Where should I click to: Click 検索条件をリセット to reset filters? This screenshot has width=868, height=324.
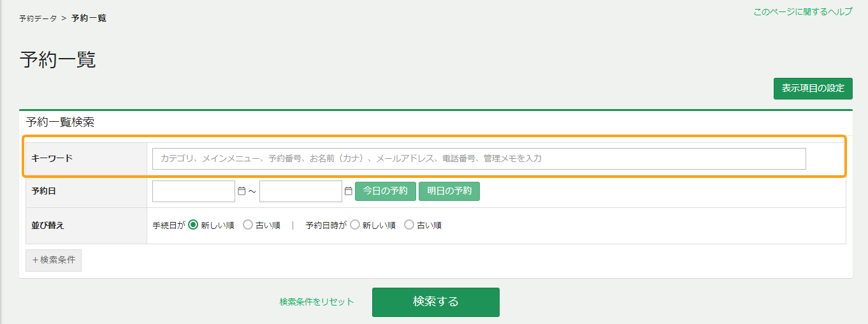click(x=316, y=302)
